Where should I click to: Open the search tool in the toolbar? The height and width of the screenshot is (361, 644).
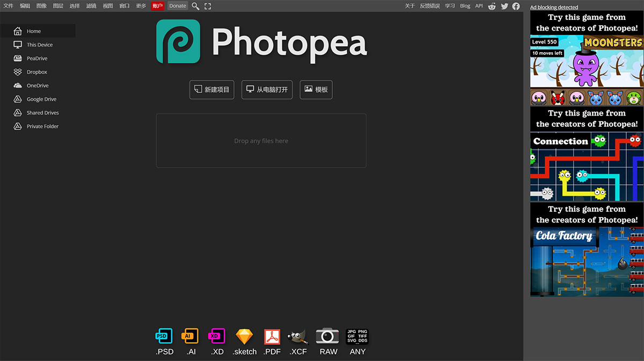pos(195,6)
